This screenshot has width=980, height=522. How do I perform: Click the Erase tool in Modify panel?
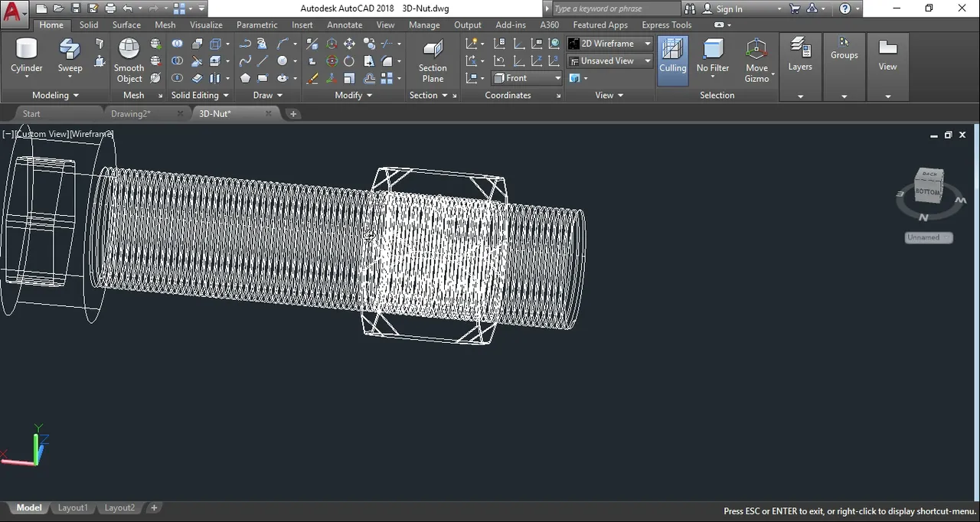pyautogui.click(x=312, y=78)
